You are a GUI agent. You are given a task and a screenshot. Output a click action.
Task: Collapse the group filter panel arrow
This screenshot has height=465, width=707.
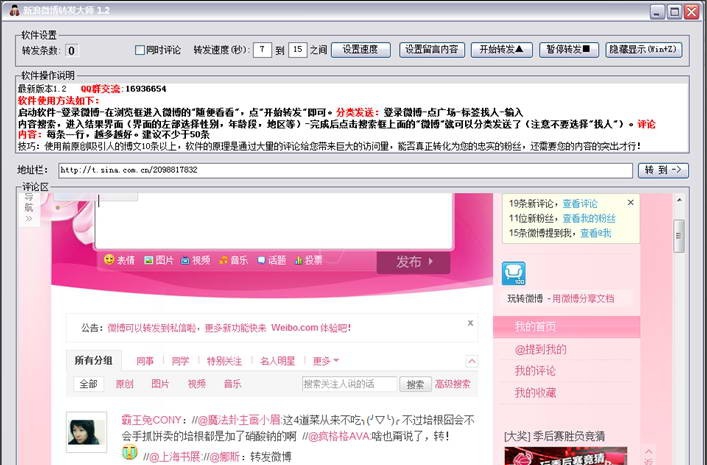pos(471,361)
